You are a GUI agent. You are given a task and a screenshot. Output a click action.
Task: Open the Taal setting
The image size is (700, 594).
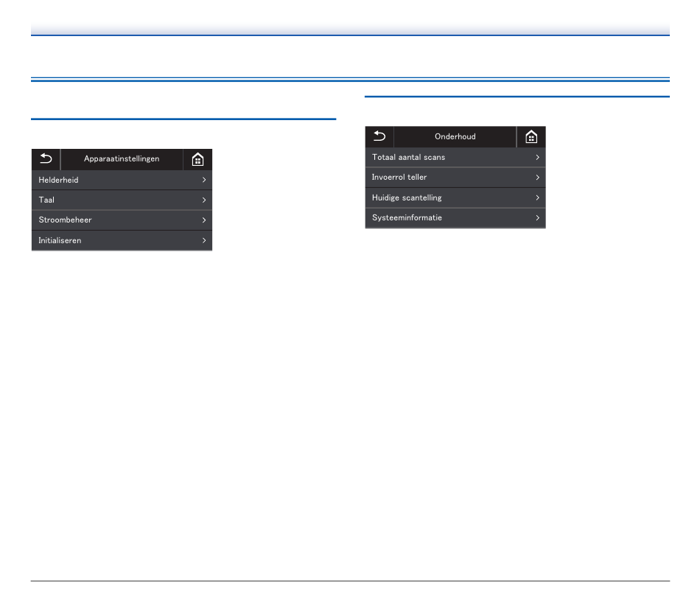(x=122, y=200)
